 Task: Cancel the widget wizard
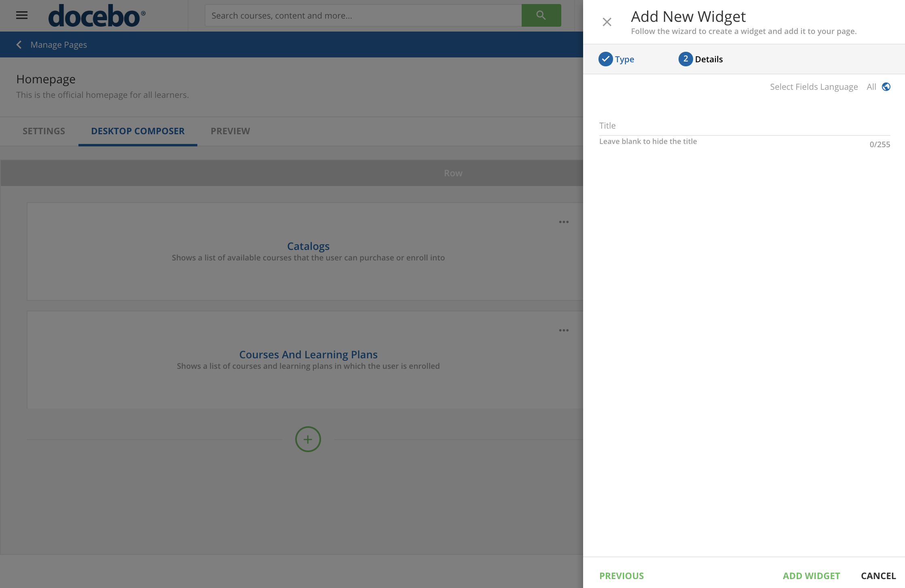878,576
